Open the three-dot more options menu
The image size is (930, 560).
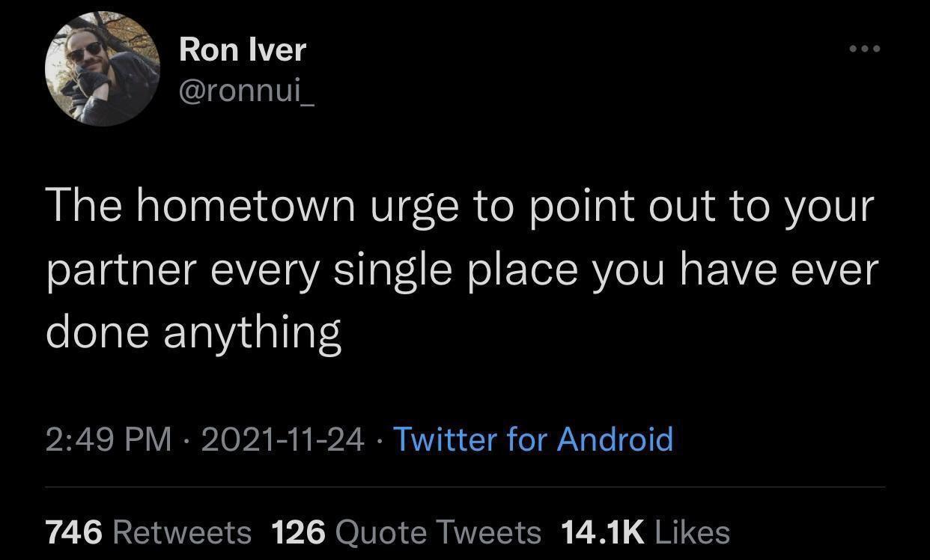pos(865,49)
